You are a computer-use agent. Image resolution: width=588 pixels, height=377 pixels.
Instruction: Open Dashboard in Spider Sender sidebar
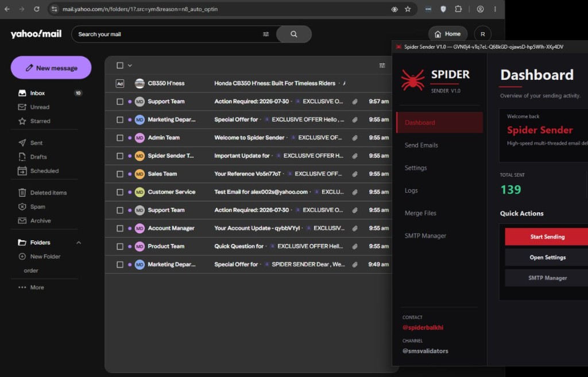tap(439, 123)
